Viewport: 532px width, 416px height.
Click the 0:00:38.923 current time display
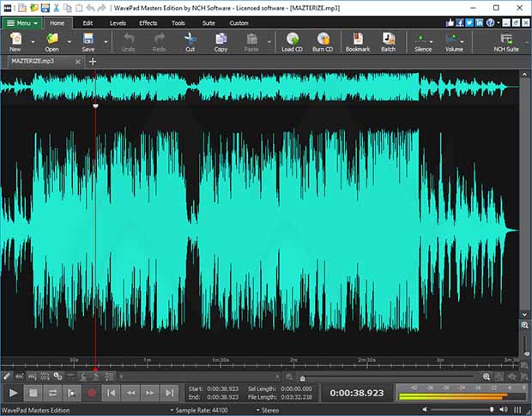click(357, 393)
